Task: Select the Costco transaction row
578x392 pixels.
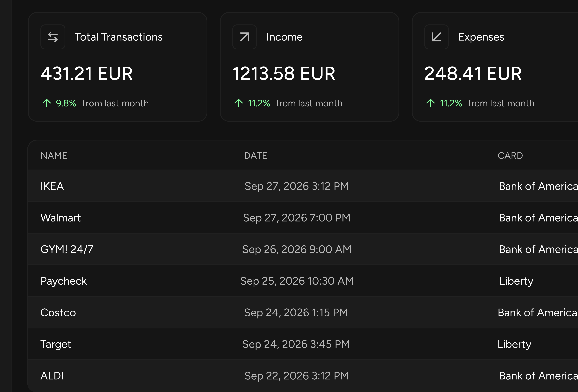Action: (x=303, y=312)
